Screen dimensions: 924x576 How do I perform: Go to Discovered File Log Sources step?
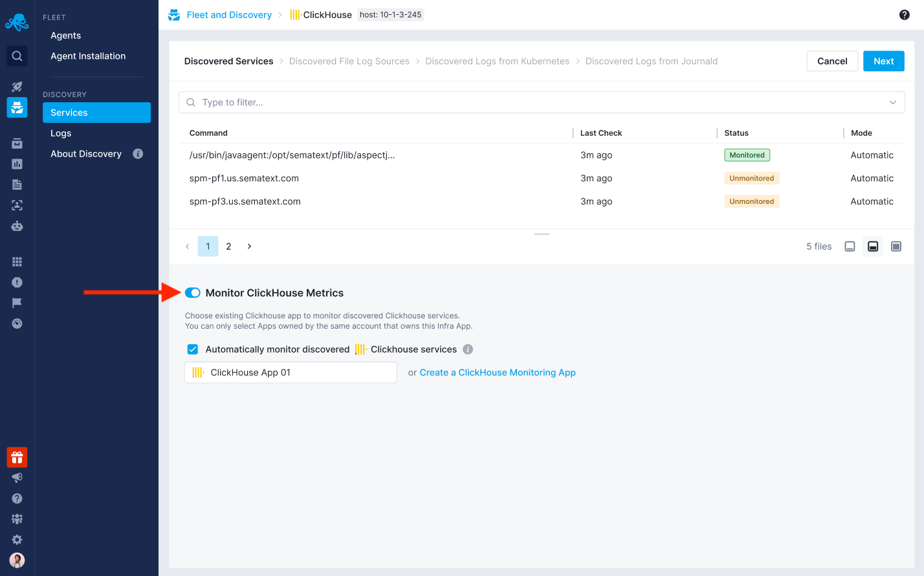pyautogui.click(x=349, y=61)
